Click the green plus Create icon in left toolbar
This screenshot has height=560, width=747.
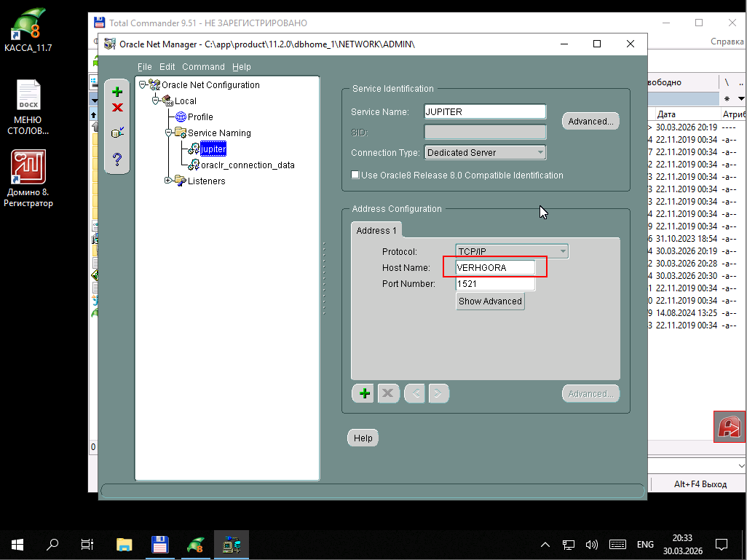117,92
